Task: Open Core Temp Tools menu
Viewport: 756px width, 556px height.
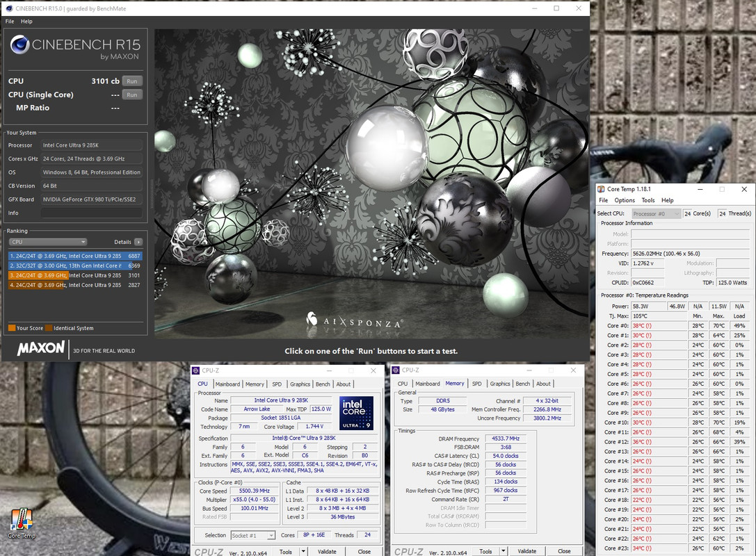Action: click(648, 200)
